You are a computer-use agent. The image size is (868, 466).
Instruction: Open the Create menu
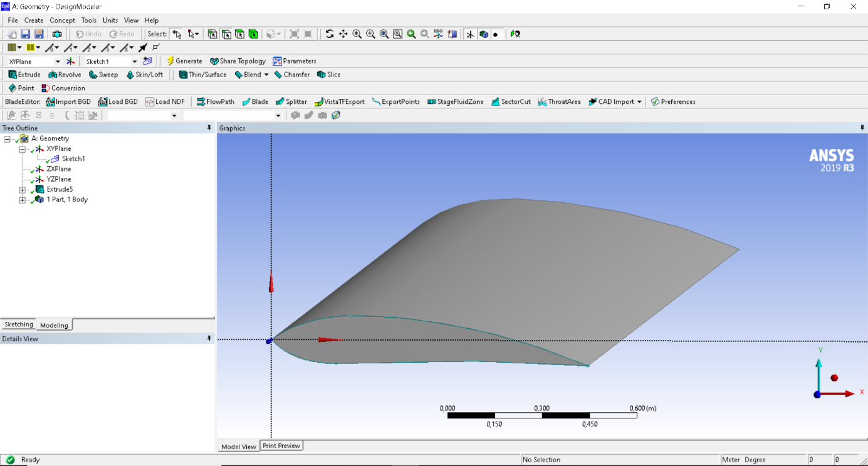(x=34, y=21)
